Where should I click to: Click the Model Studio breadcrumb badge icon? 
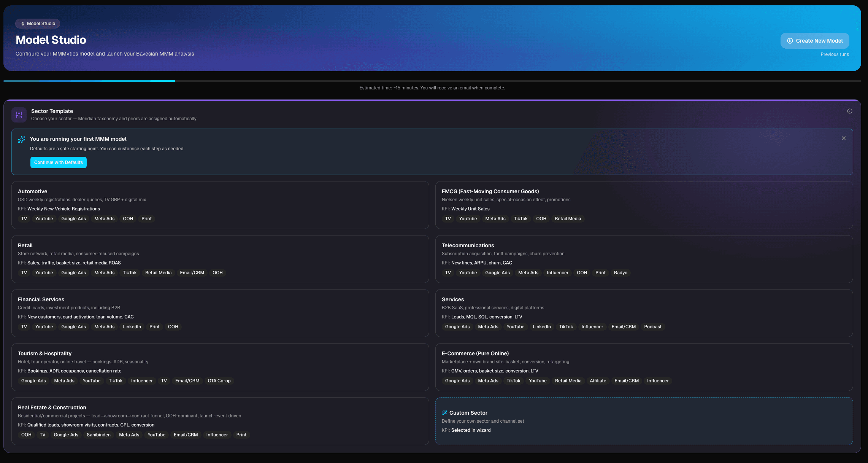coord(22,24)
